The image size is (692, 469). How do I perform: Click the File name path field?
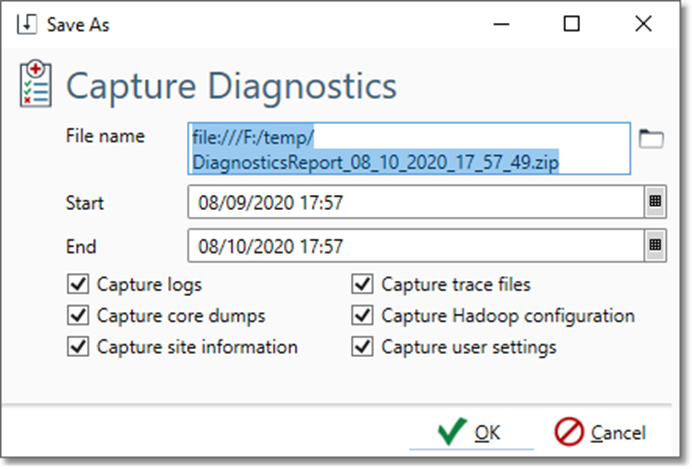pos(409,149)
